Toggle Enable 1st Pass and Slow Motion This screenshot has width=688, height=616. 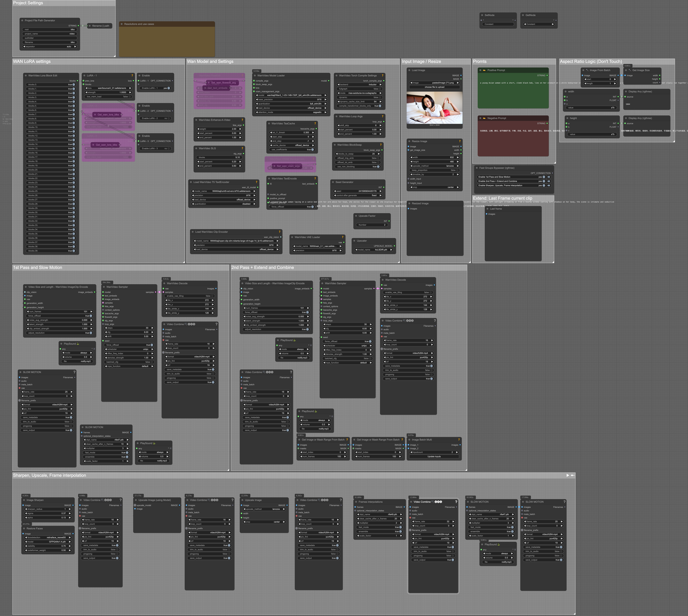(543, 177)
